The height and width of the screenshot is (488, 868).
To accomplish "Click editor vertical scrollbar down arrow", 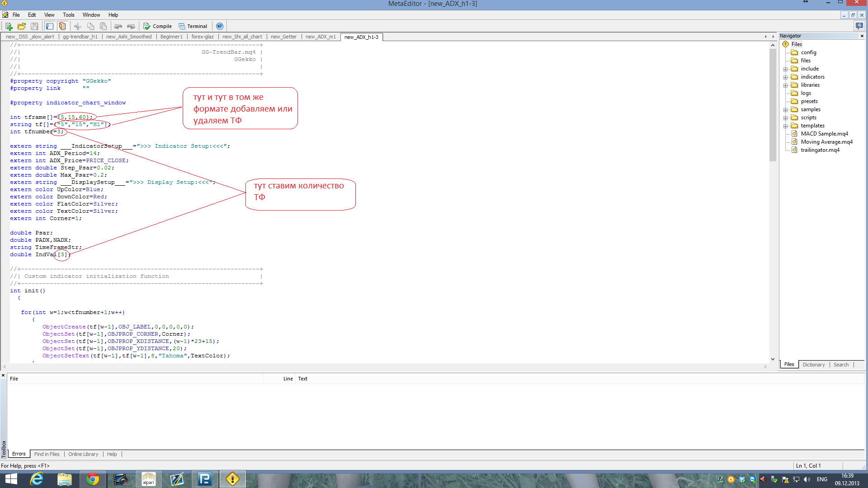I will 773,359.
